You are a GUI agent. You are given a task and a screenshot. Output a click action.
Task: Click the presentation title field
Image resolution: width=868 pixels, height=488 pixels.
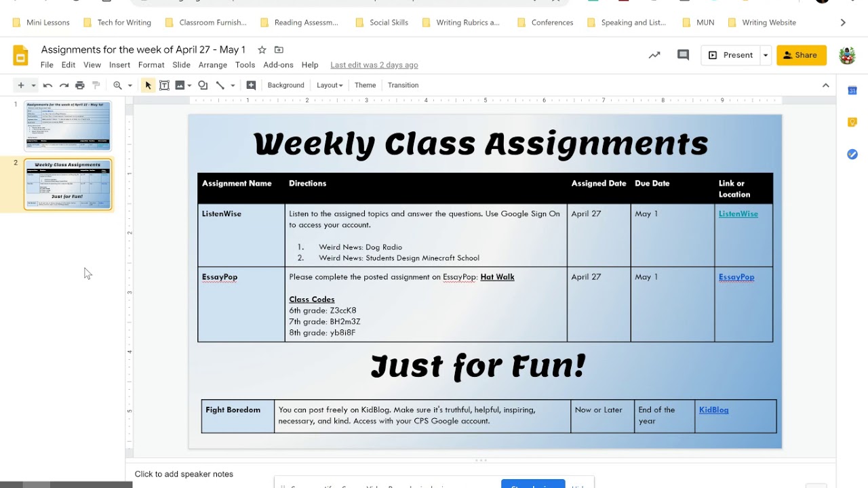point(143,49)
